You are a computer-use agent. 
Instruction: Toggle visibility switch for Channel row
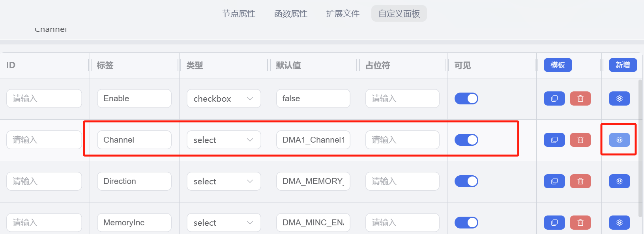466,140
